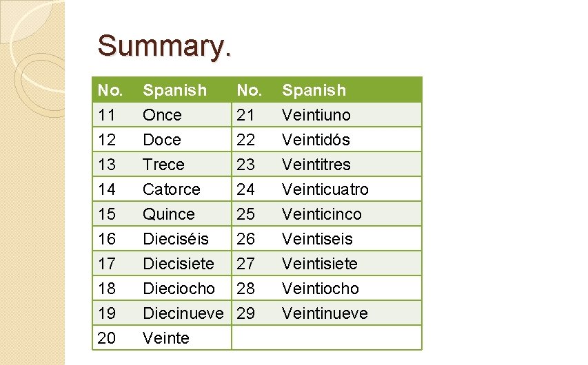Select the Dieciséis cell
Image resolution: width=588 pixels, height=365 pixels.
[176, 239]
